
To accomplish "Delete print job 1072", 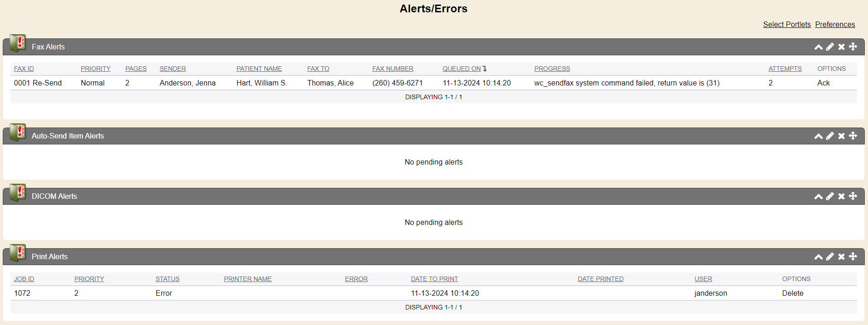I will 792,293.
